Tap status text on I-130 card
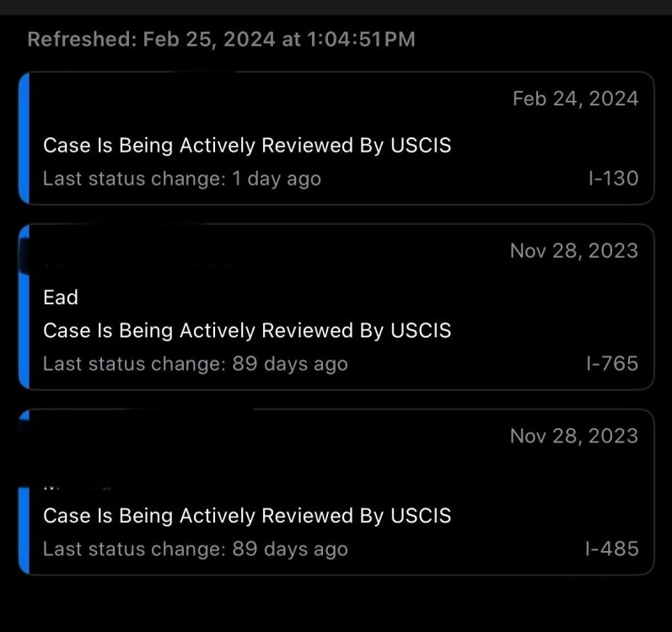Screen dimensions: 672x632 tap(247, 146)
